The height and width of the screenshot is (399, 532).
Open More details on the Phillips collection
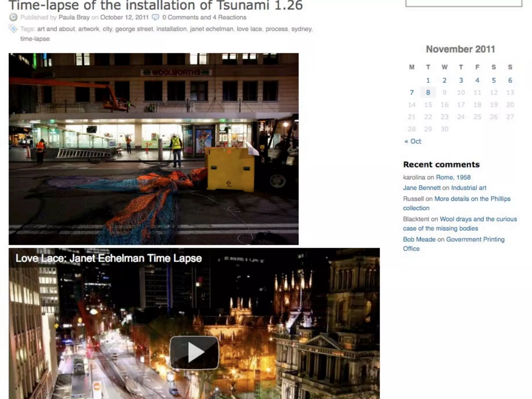[472, 199]
